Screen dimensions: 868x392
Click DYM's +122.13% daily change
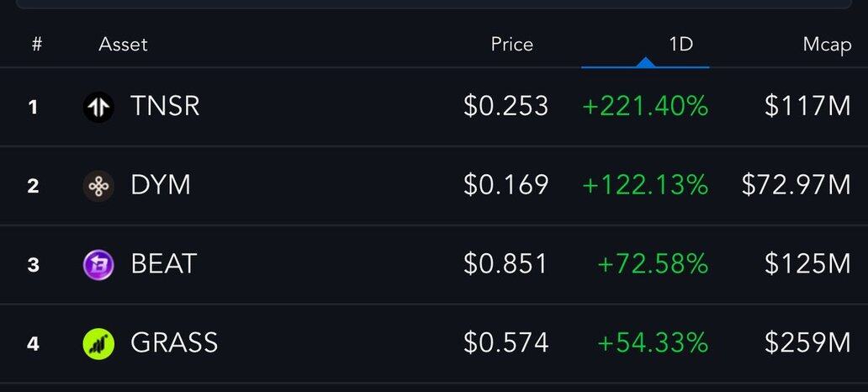(x=645, y=185)
